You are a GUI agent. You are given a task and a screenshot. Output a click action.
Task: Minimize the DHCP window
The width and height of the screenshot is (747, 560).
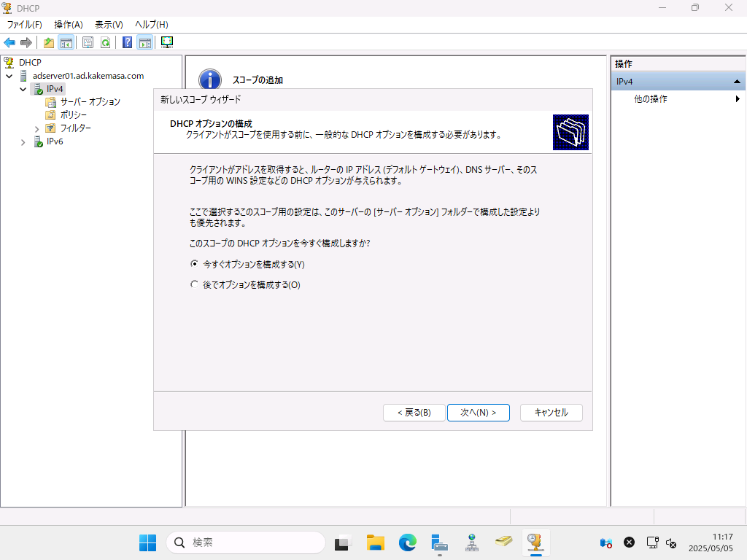pos(662,7)
